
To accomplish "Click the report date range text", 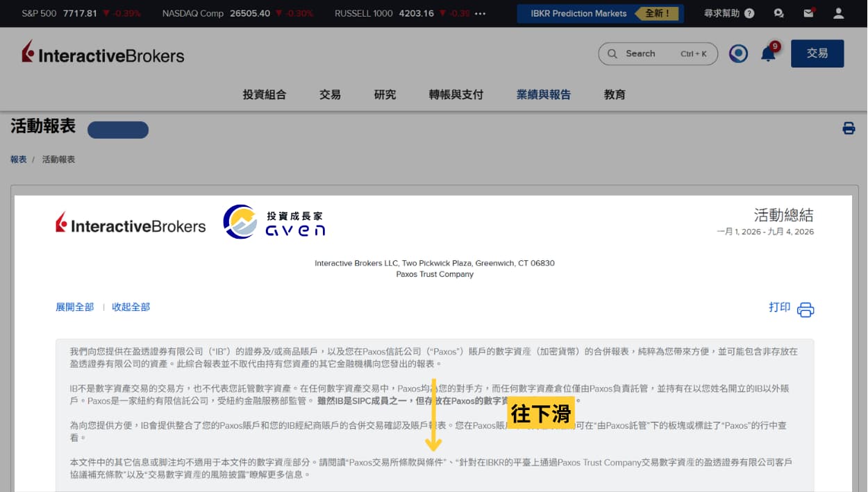I will [765, 231].
